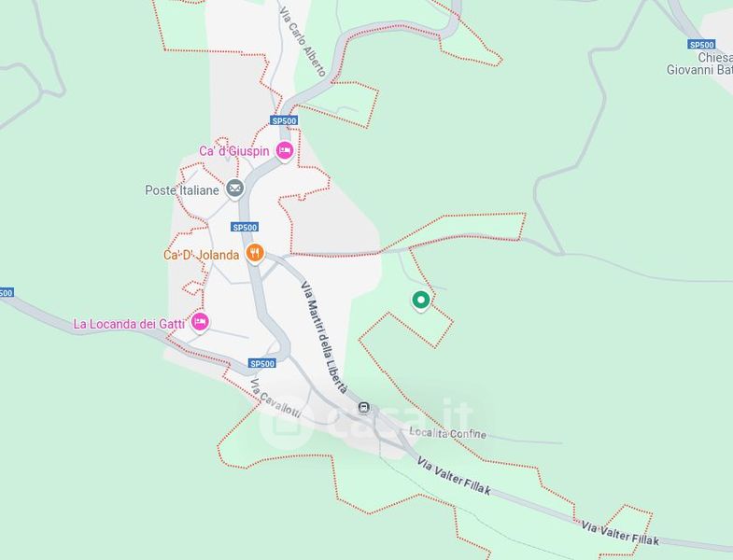This screenshot has width=733, height=560.
Task: Open the Poste Italiane mail icon
Action: click(x=234, y=189)
